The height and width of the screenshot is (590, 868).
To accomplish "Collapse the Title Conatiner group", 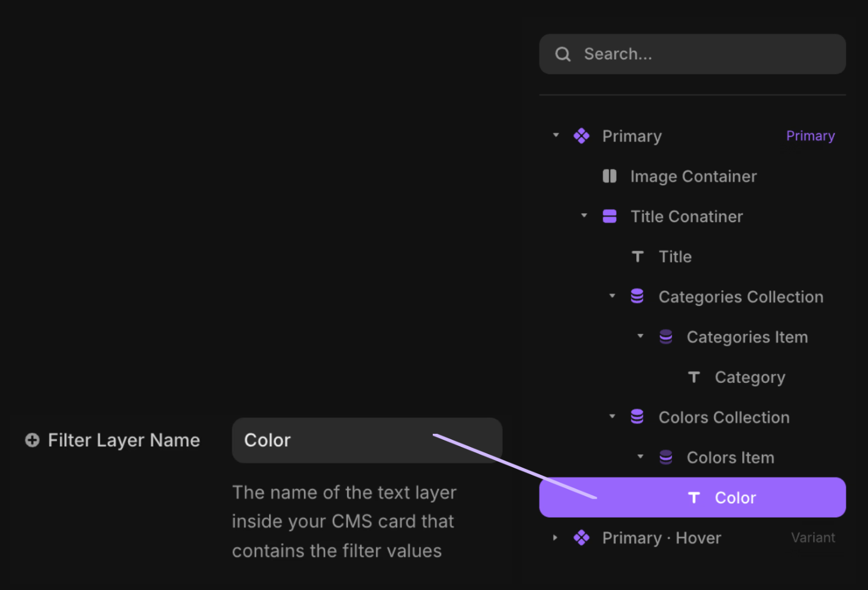I will coord(584,215).
